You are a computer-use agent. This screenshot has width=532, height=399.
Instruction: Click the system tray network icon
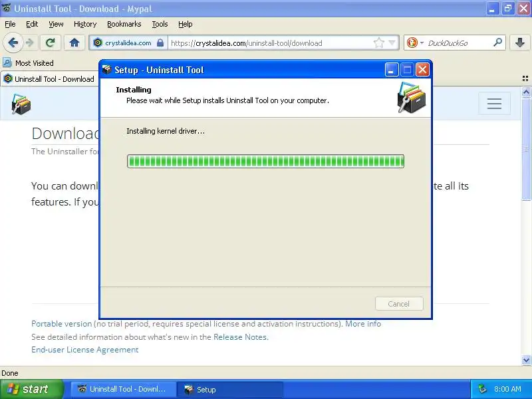482,389
